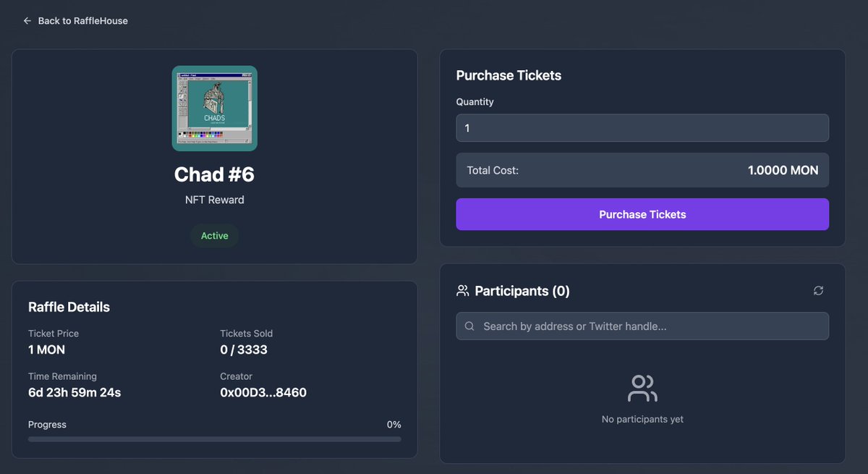Click the creator address 0x00D3...8460

263,393
